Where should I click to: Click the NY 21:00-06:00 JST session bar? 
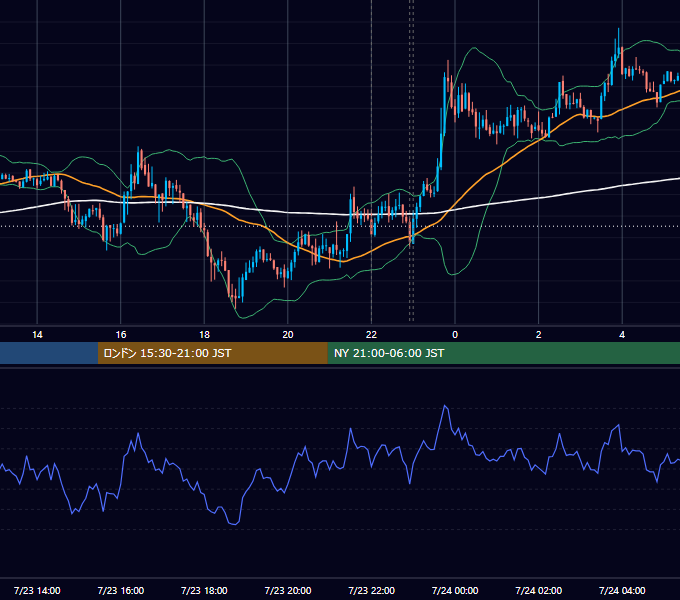pyautogui.click(x=503, y=353)
